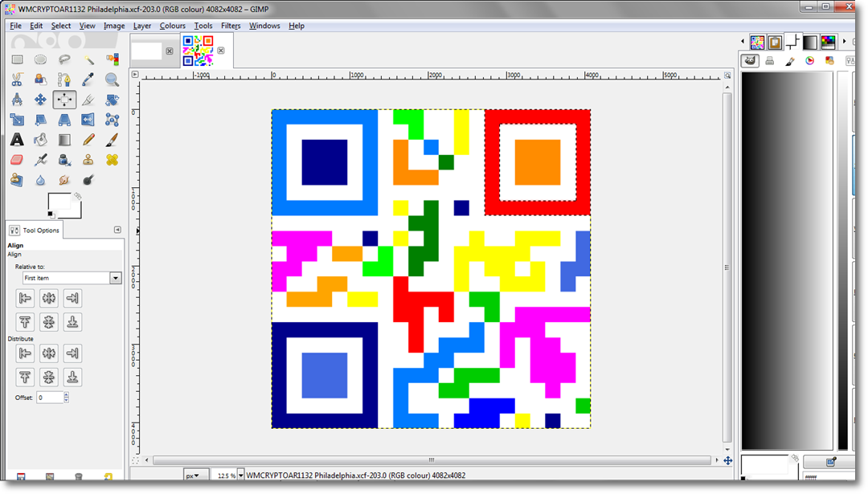
Task: Select the Eraser tool
Action: [17, 160]
